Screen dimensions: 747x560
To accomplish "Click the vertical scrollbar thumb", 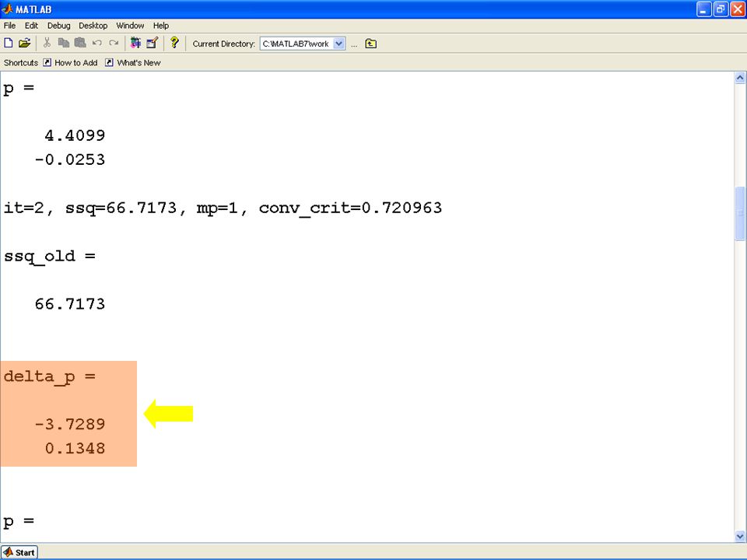I will click(x=740, y=213).
